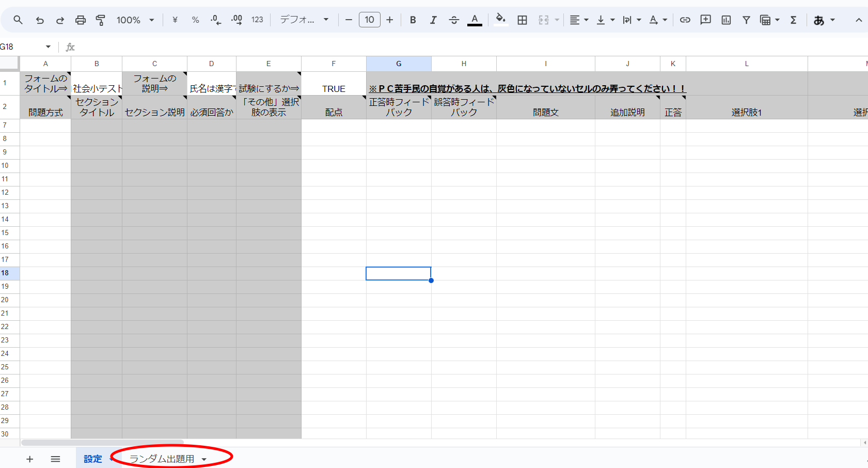Open the zoom 100% dropdown
The height and width of the screenshot is (468, 868).
(135, 20)
